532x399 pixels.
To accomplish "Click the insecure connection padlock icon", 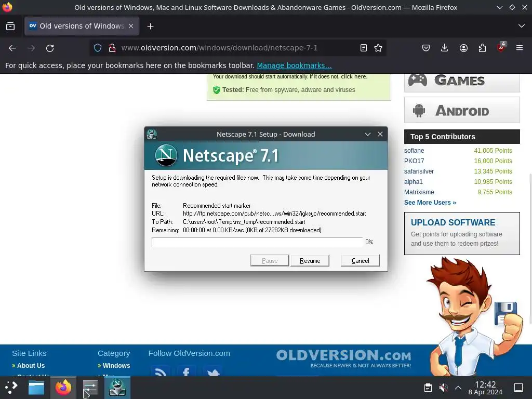I will (x=112, y=48).
